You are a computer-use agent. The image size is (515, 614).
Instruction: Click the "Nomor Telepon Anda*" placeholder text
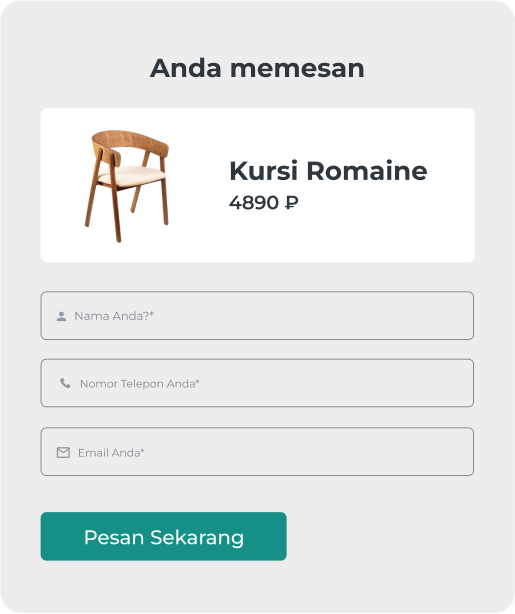point(139,384)
